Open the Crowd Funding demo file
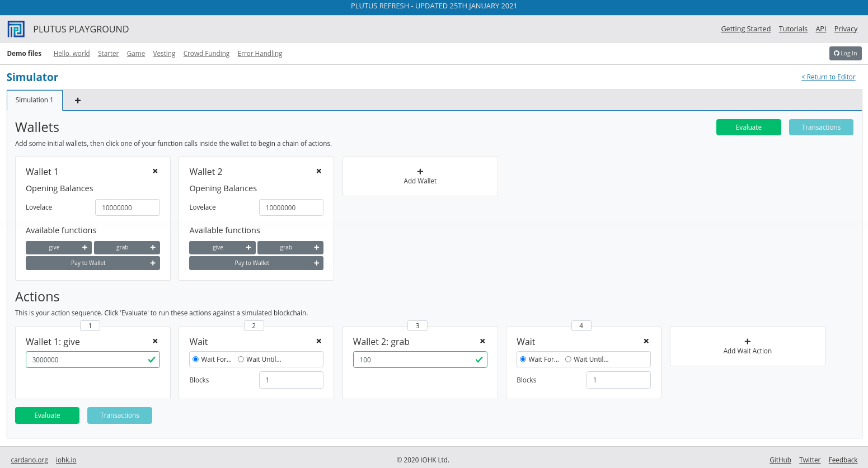The width and height of the screenshot is (868, 468). tap(206, 54)
